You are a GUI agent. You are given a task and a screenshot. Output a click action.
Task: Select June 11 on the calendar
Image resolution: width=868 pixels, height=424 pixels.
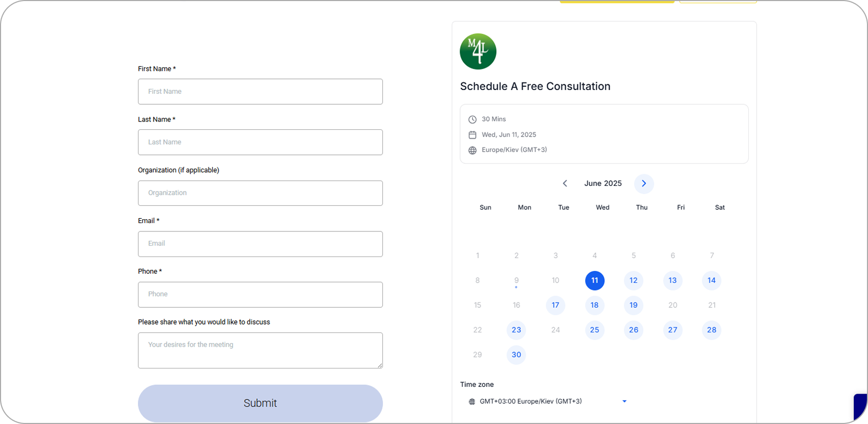click(x=595, y=281)
